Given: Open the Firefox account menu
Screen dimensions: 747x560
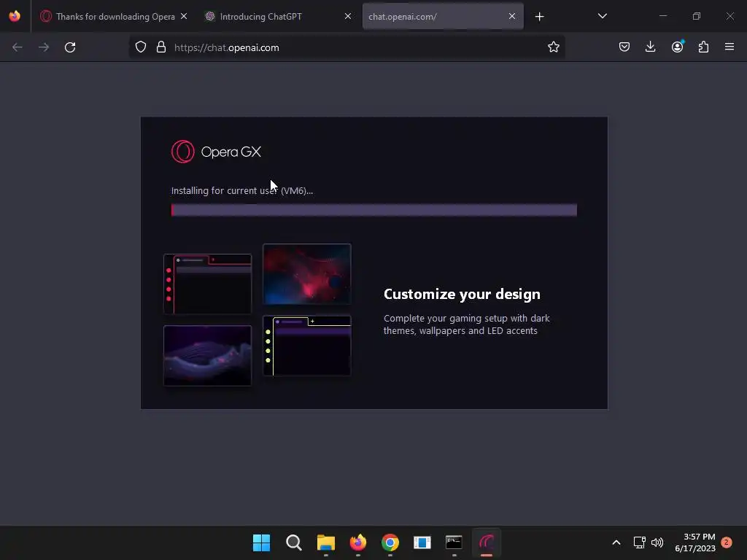Looking at the screenshot, I should pyautogui.click(x=677, y=47).
